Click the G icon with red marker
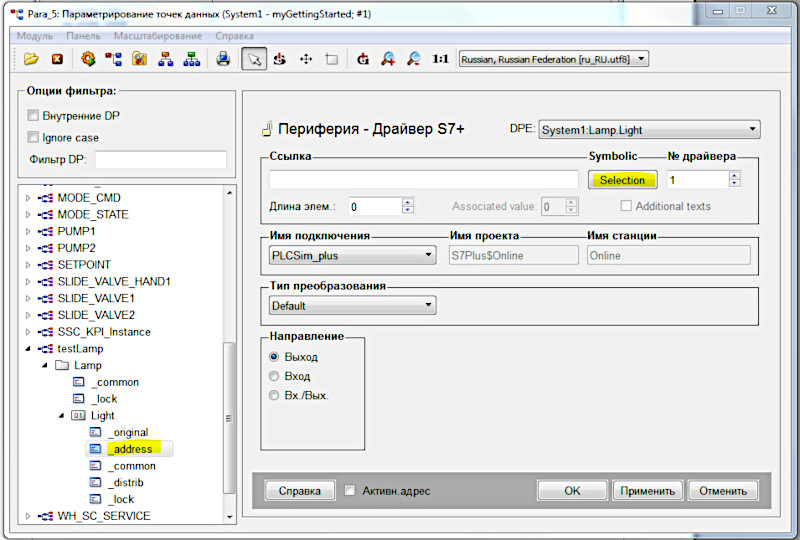Screen dimensions: 800x540 [x=363, y=59]
